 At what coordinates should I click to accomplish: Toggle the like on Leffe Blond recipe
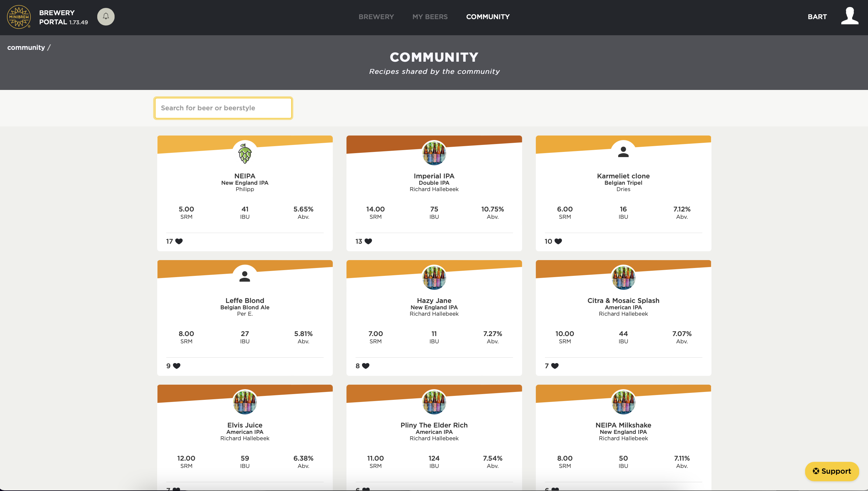tap(177, 366)
